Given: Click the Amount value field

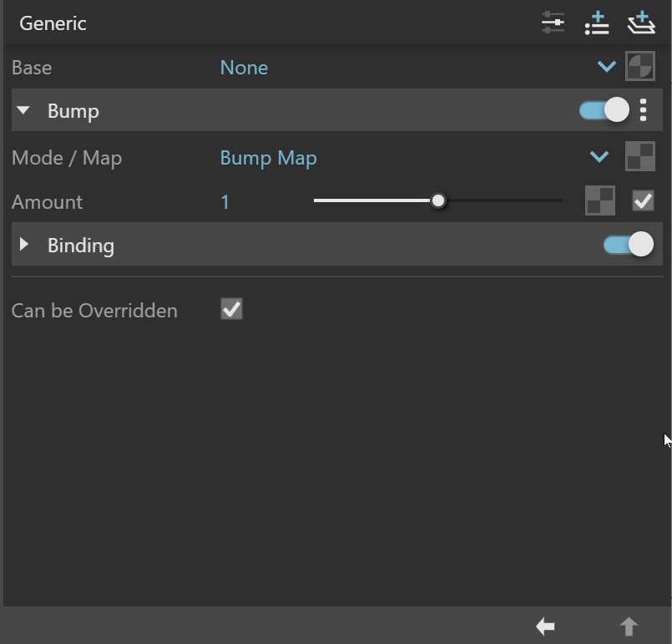Looking at the screenshot, I should click(x=225, y=202).
